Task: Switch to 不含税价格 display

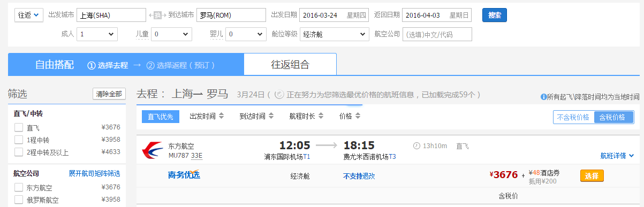Action: 573,117
